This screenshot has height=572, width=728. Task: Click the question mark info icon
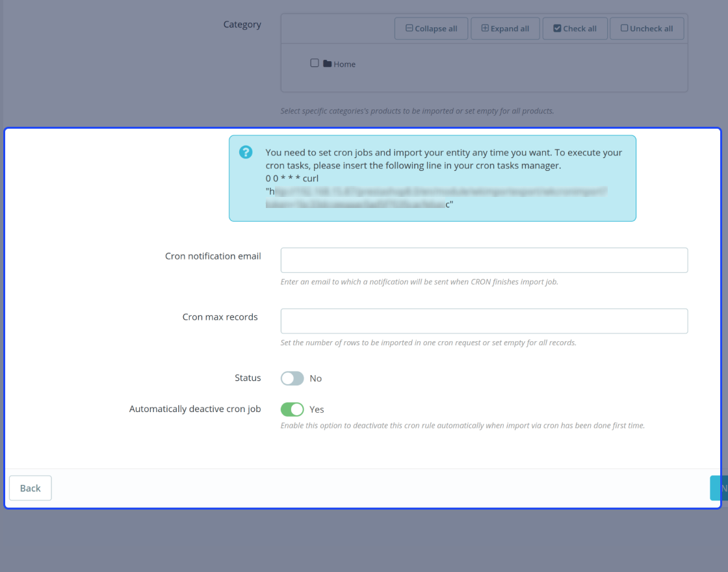point(246,152)
